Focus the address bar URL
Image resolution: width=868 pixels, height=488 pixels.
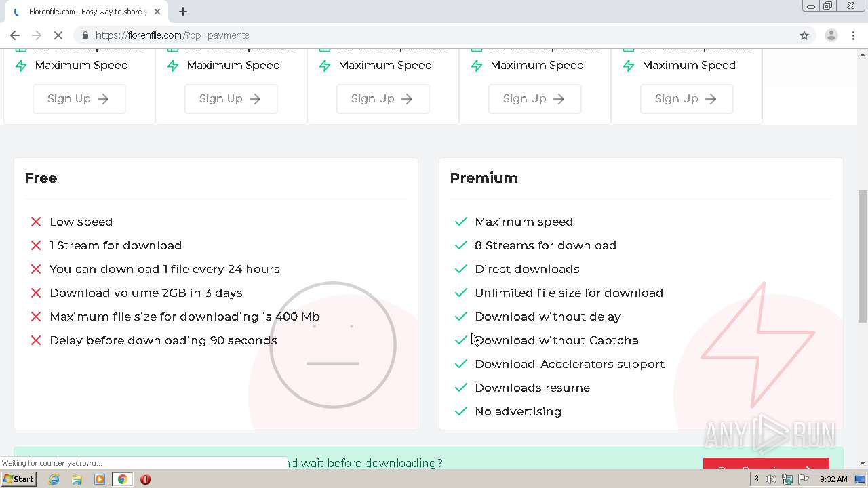tap(172, 35)
